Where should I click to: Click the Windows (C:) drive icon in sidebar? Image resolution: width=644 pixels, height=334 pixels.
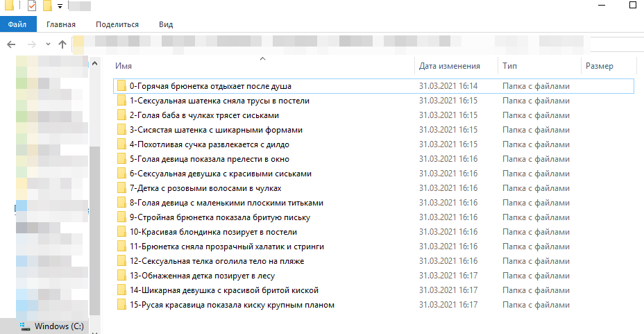point(25,326)
